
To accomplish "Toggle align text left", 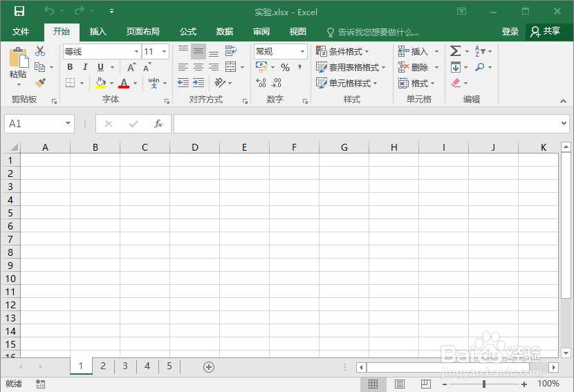I will (x=183, y=67).
